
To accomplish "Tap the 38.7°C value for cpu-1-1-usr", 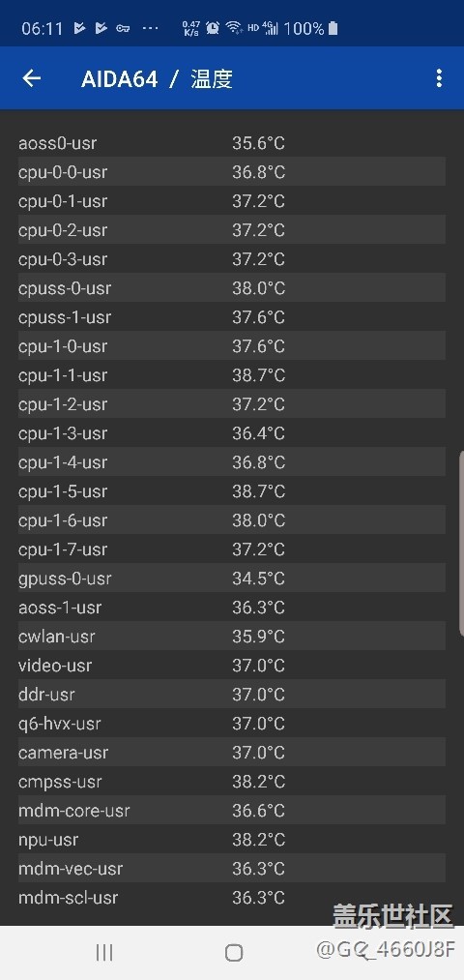I will 258,375.
